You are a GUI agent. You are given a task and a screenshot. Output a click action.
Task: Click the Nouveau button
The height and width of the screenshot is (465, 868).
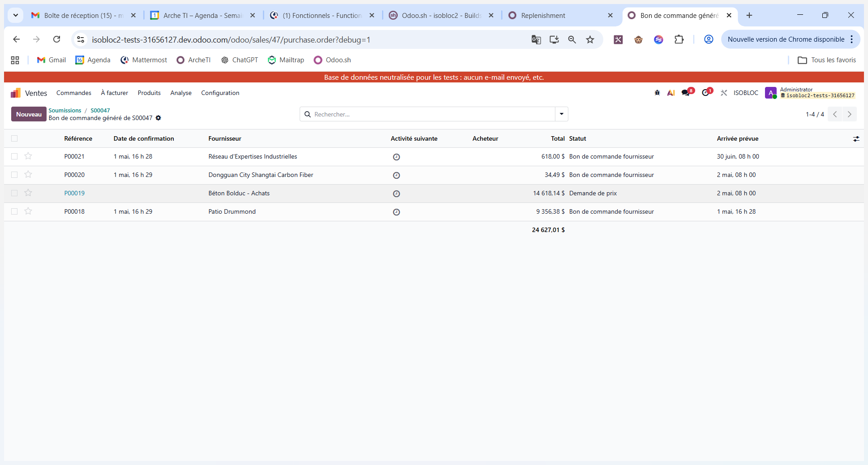tap(29, 114)
